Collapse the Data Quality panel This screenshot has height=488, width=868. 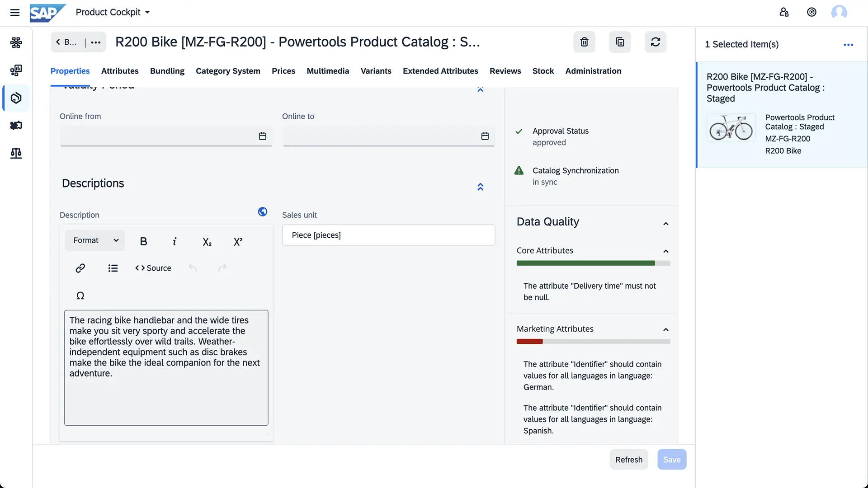(x=666, y=224)
